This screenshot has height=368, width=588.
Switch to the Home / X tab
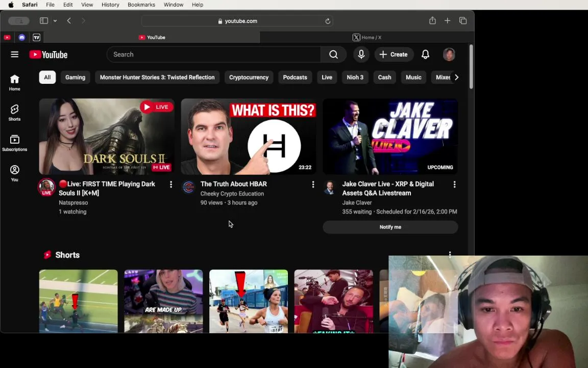[x=367, y=37]
